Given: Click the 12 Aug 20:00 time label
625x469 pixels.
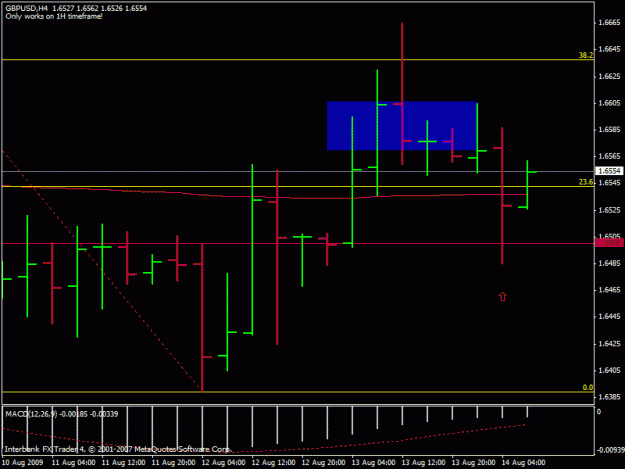Looking at the screenshot, I should (323, 463).
